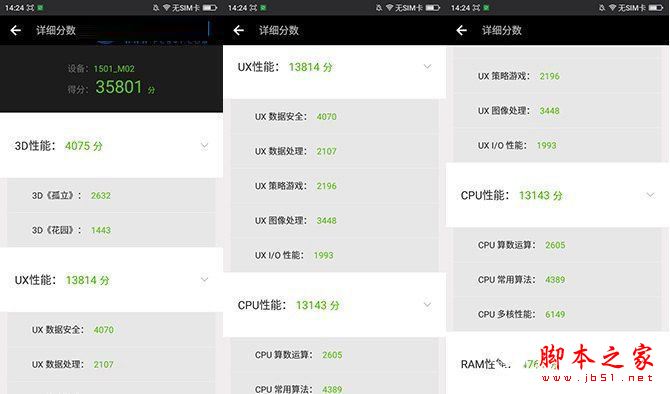Tap the back arrow on the middle phone screen
670x394 pixels.
click(239, 30)
